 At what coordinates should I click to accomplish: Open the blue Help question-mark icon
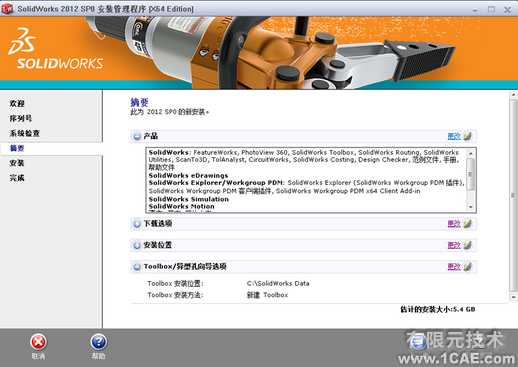(x=99, y=342)
